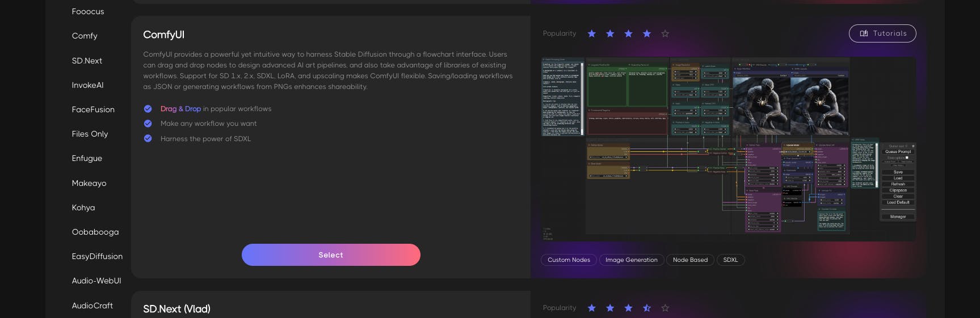Click second SD.Next popularity star
This screenshot has width=980, height=318.
[610, 308]
